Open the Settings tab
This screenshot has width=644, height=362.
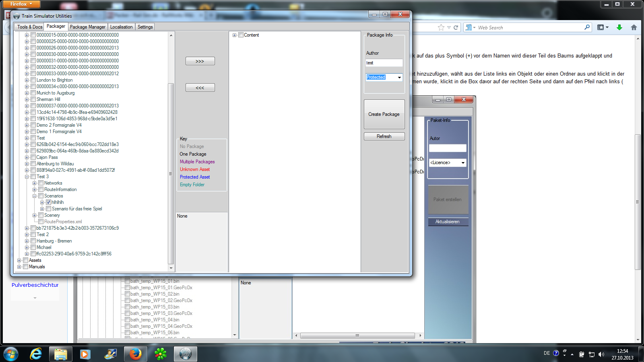click(x=145, y=27)
